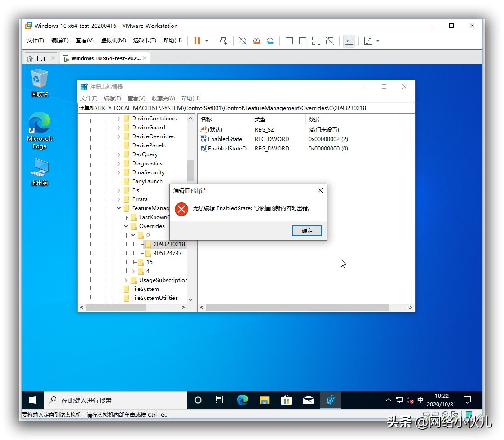Show or hide the VMware library panel
The height and width of the screenshot is (440, 504).
click(x=289, y=41)
